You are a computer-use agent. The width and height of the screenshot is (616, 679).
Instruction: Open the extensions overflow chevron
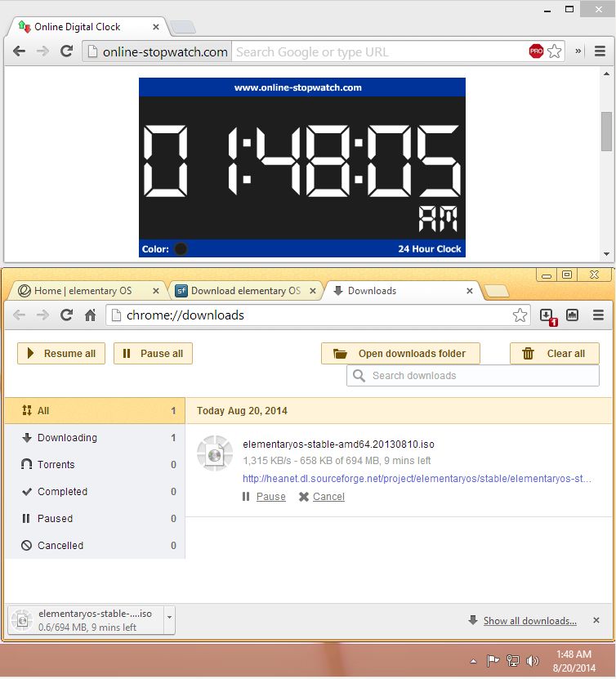(x=578, y=51)
